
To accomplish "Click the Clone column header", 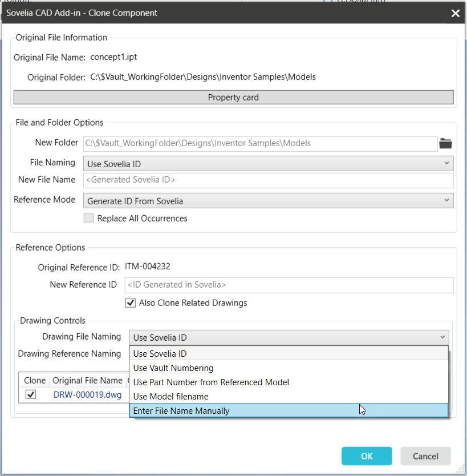I will [35, 380].
